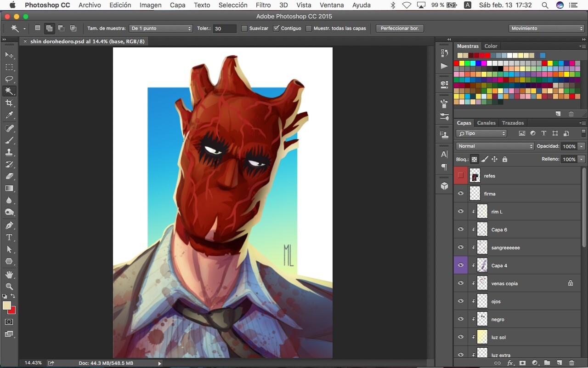This screenshot has width=588, height=368.
Task: Select the Polygon shape tool
Action: pyautogui.click(x=9, y=261)
